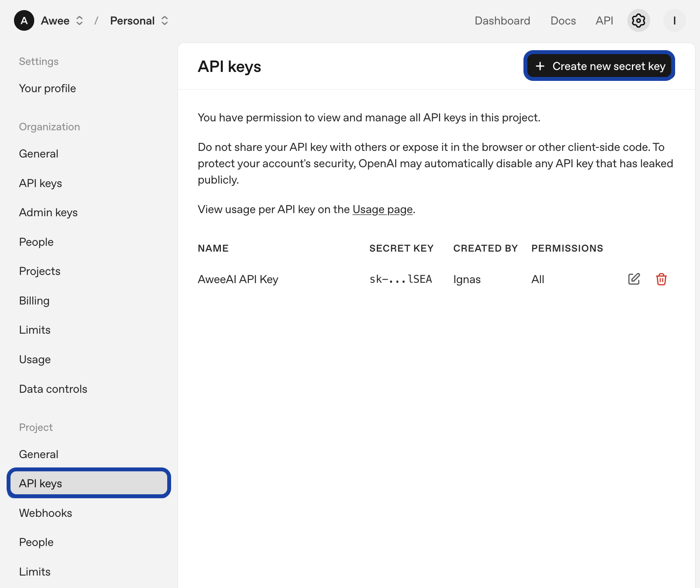
Task: Click the AweeAI API Key row name
Action: tap(238, 279)
